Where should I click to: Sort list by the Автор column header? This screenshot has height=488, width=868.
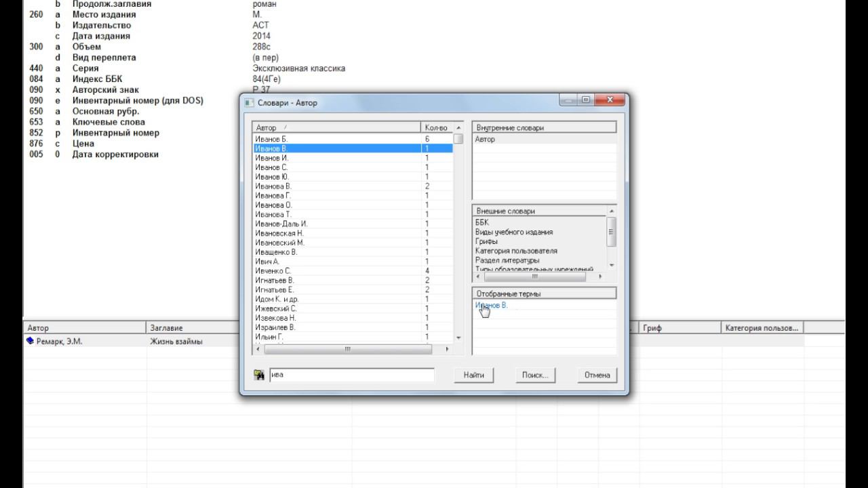click(336, 127)
